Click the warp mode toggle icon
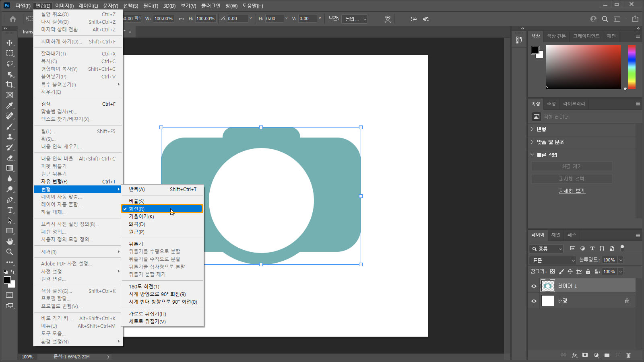Image resolution: width=644 pixels, height=362 pixels. 388,19
